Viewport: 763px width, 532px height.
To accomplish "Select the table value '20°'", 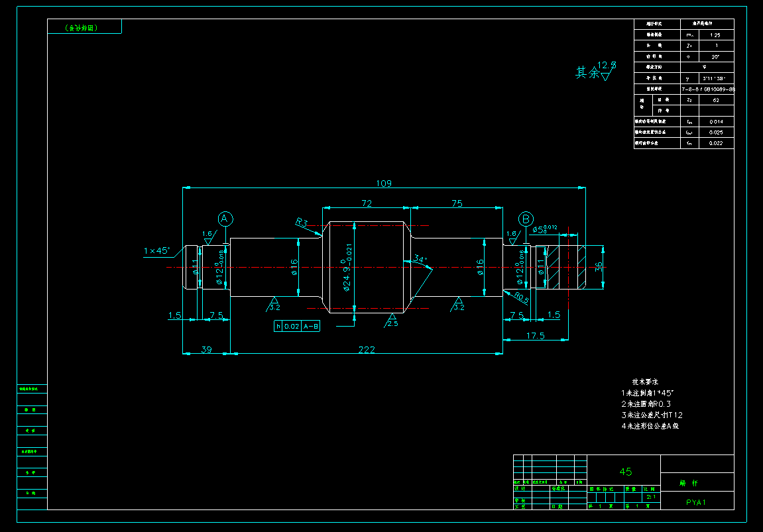I will [715, 57].
